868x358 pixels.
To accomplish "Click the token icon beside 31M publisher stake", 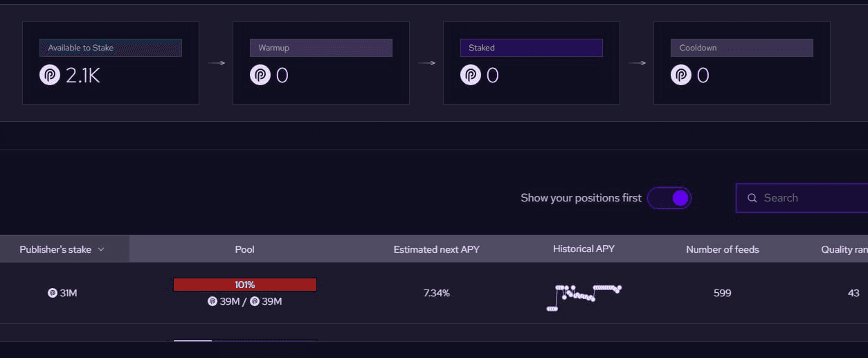I will 52,293.
